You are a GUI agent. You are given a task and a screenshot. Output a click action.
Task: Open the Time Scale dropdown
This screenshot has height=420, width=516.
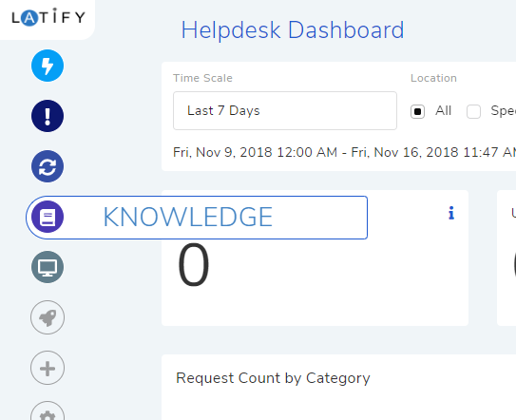coord(285,110)
